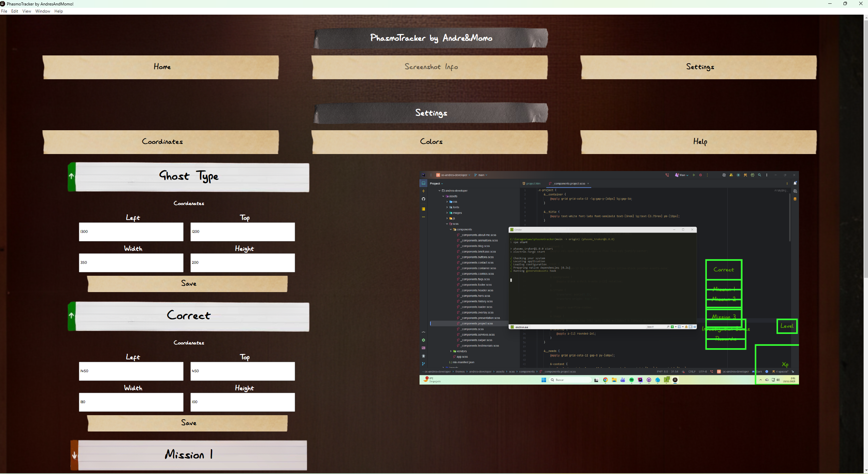Collapse Correct section using its up arrow

[x=71, y=316]
